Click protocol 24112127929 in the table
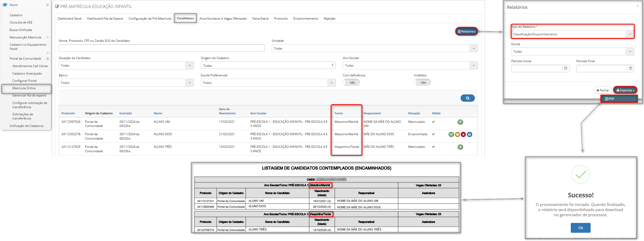 click(x=71, y=147)
